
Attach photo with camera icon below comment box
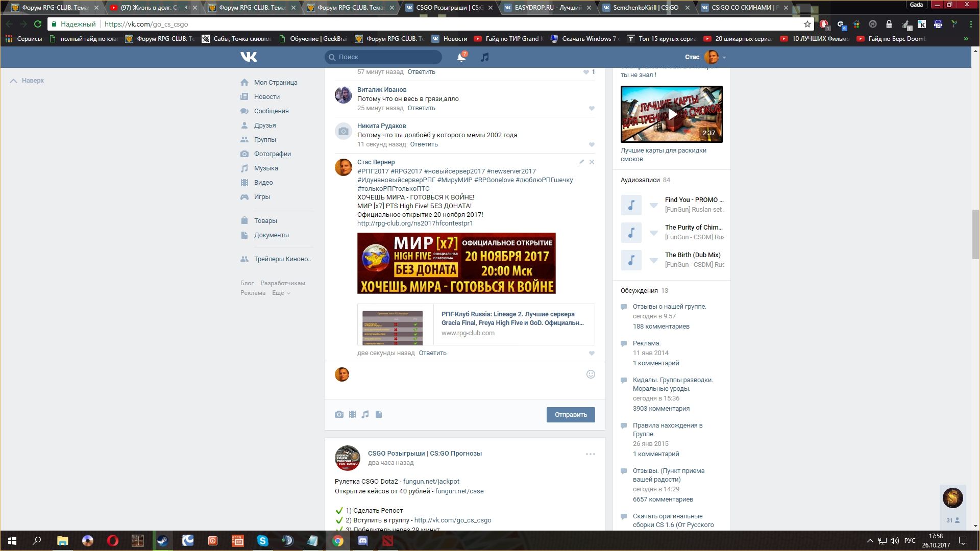coord(339,414)
